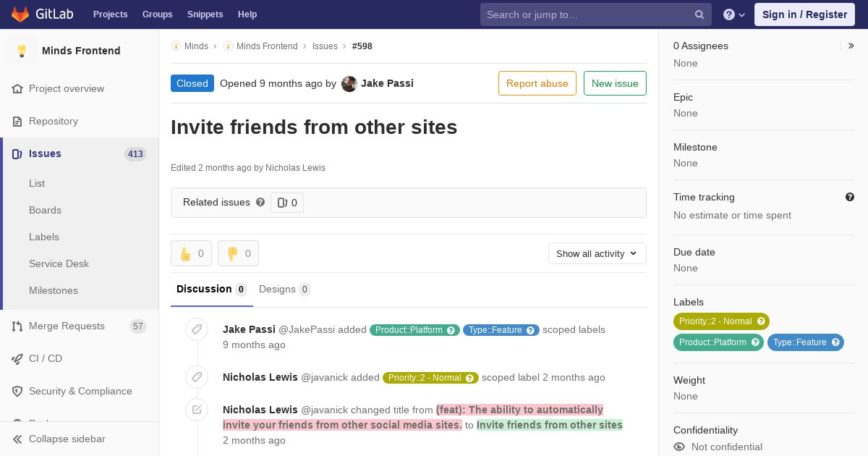
Task: Click the thumbs down reaction
Action: tap(238, 253)
